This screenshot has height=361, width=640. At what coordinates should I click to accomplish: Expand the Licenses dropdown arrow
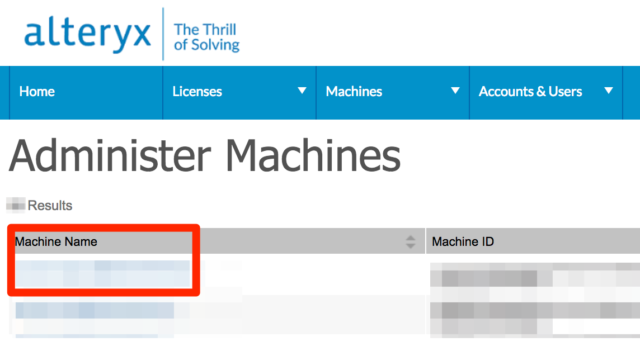[302, 91]
